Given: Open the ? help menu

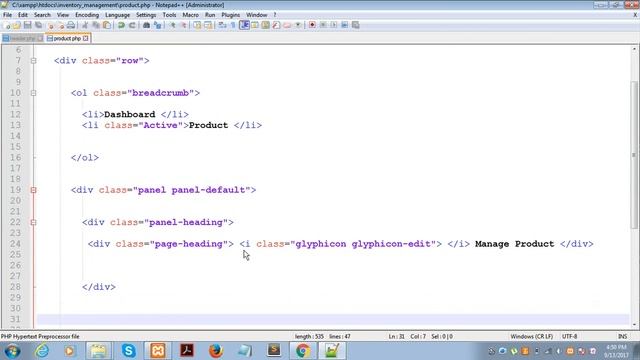Looking at the screenshot, I should point(275,15).
